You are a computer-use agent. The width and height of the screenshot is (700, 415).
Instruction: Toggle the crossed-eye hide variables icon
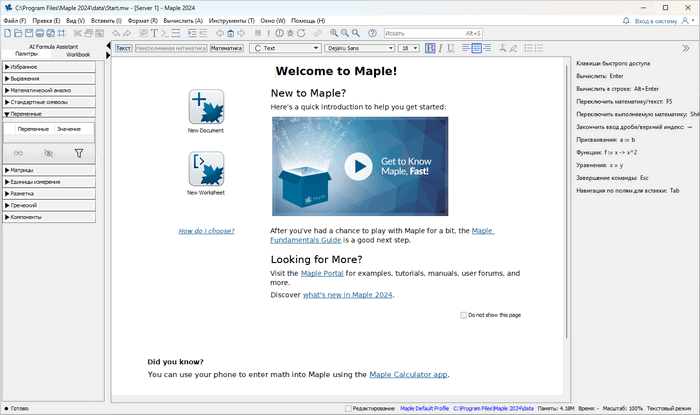pos(48,153)
